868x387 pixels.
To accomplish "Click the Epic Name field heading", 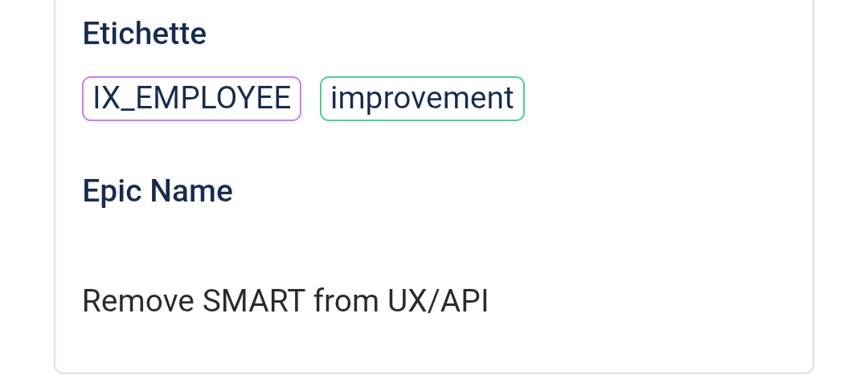I will tap(158, 191).
